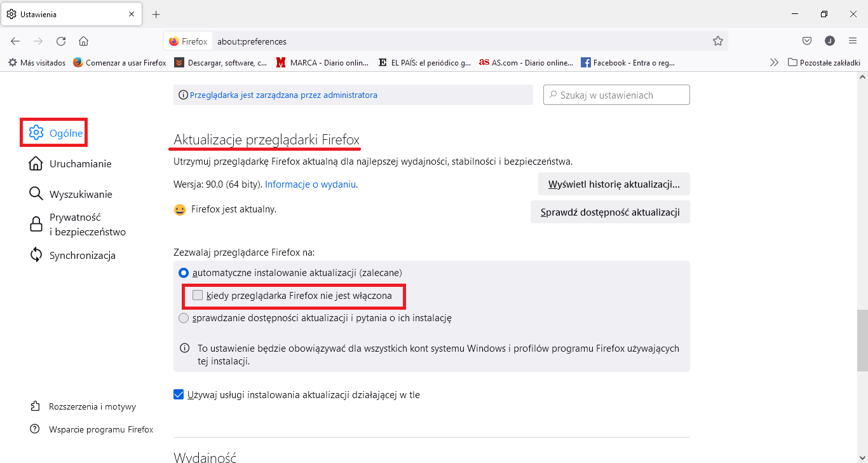This screenshot has height=463, width=868.
Task: Select sprawdzanie dostępności aktualizacji radio option
Action: point(184,318)
